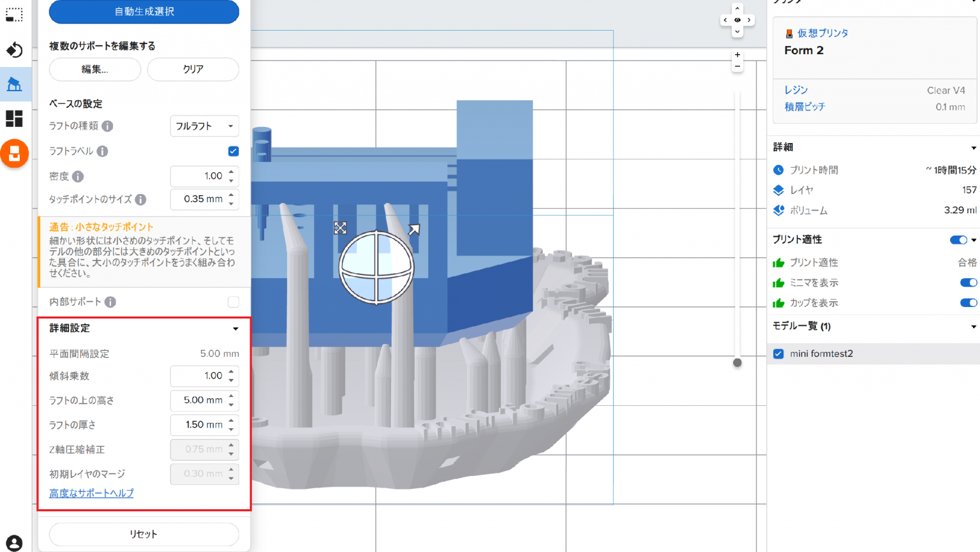980x552 pixels.
Task: Expand the モデル一覧 section
Action: tap(972, 326)
